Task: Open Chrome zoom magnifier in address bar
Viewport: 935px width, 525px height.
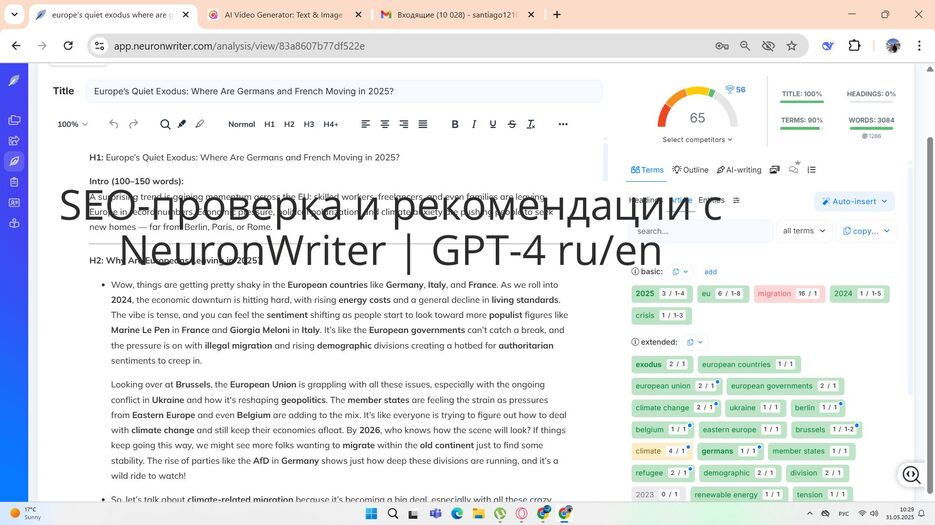Action: point(745,46)
